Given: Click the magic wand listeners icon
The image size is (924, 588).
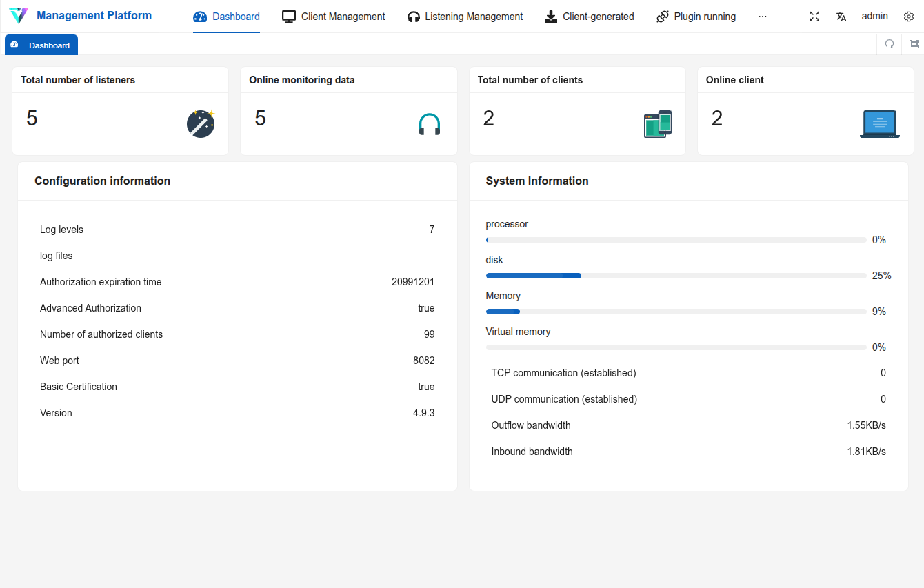Looking at the screenshot, I should pyautogui.click(x=201, y=124).
